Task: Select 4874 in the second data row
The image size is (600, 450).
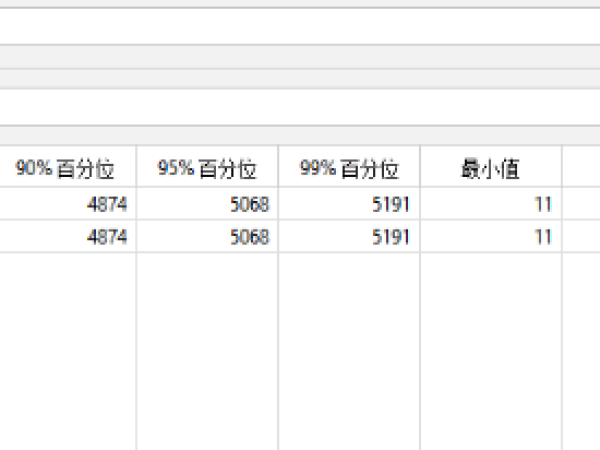Action: [107, 236]
